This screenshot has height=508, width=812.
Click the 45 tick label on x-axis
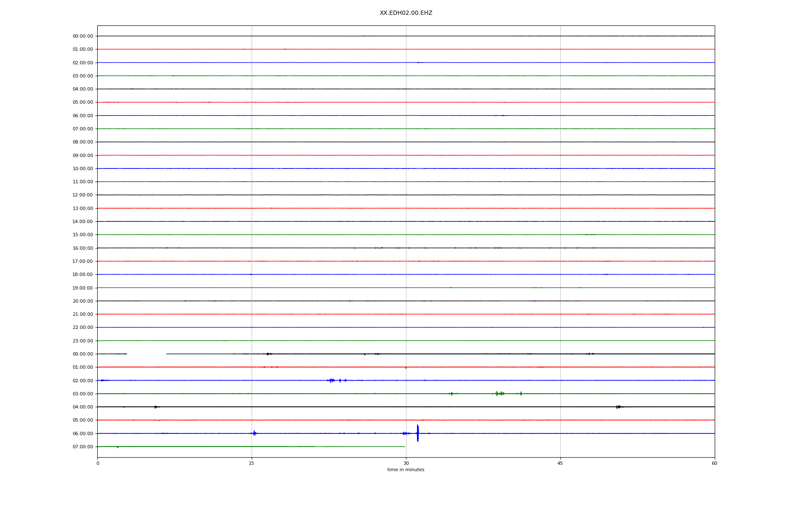coord(560,463)
